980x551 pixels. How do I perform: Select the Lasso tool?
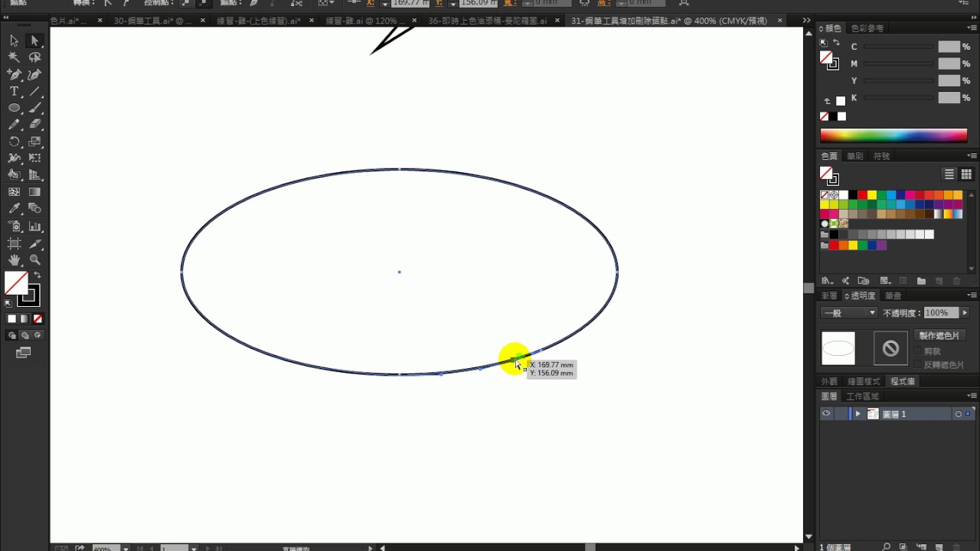pos(34,57)
